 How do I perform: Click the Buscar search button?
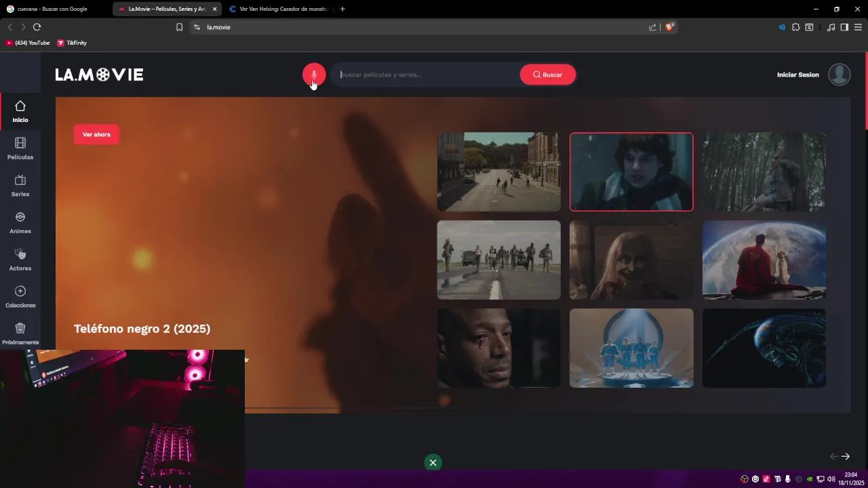coord(548,75)
